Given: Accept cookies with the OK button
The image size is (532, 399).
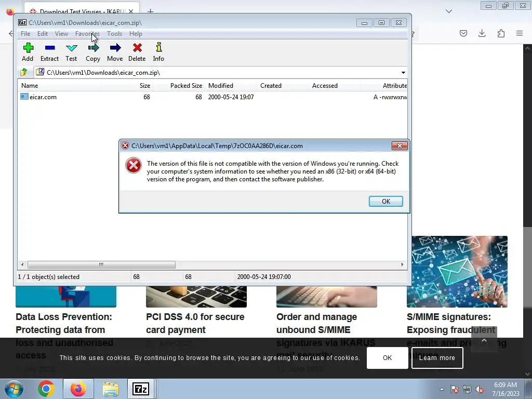Looking at the screenshot, I should coord(387,357).
